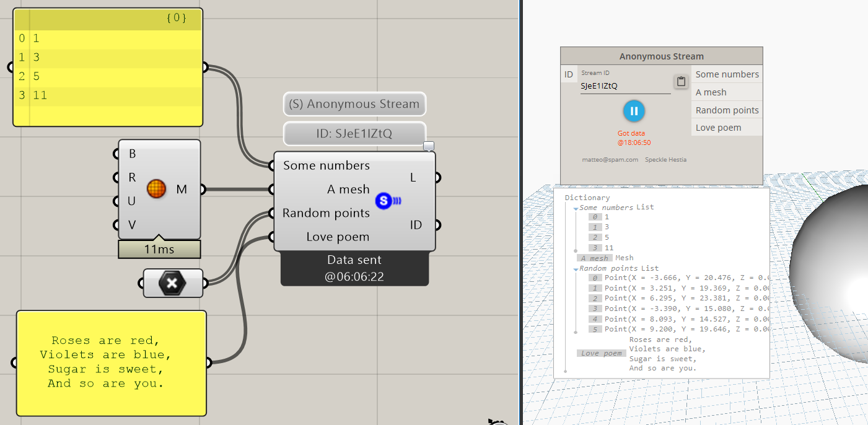Click the Got data @18:06:50 status

[x=633, y=138]
